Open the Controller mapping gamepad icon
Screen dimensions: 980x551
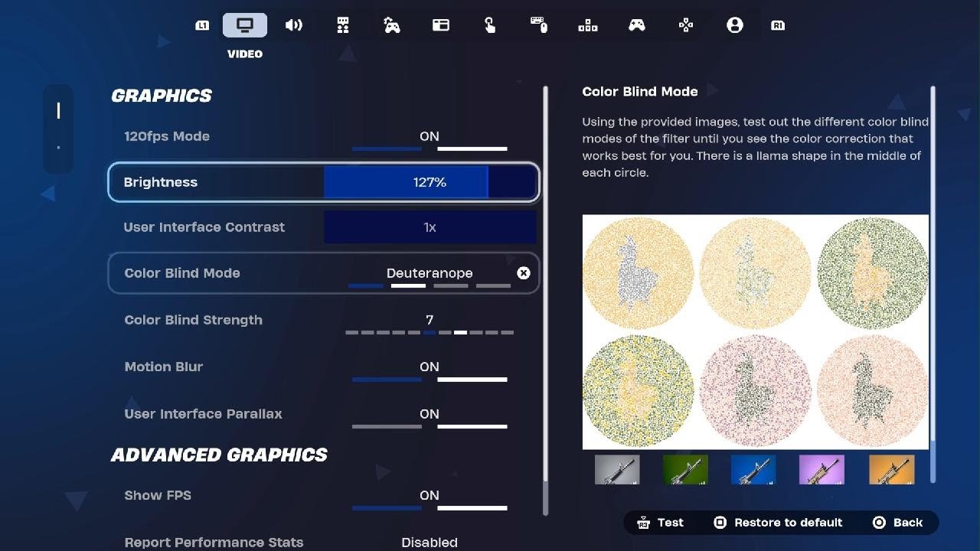pyautogui.click(x=637, y=25)
